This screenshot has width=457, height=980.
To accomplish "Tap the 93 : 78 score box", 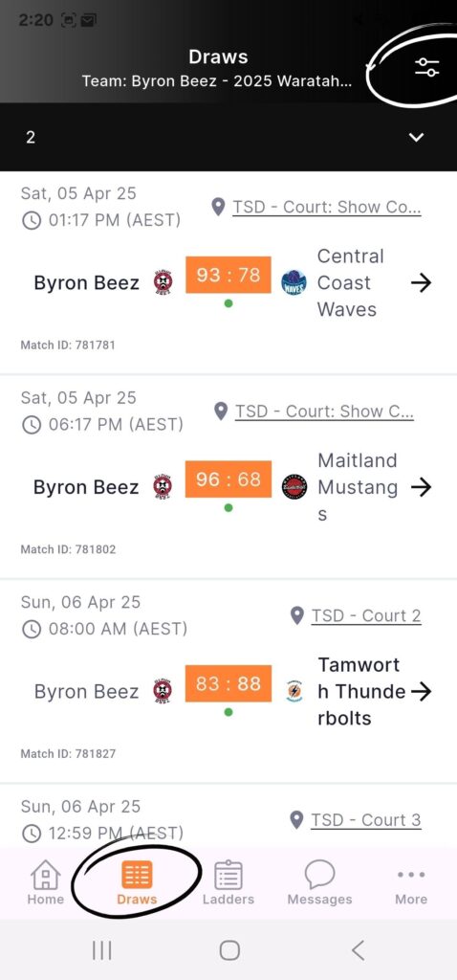I will pyautogui.click(x=228, y=275).
